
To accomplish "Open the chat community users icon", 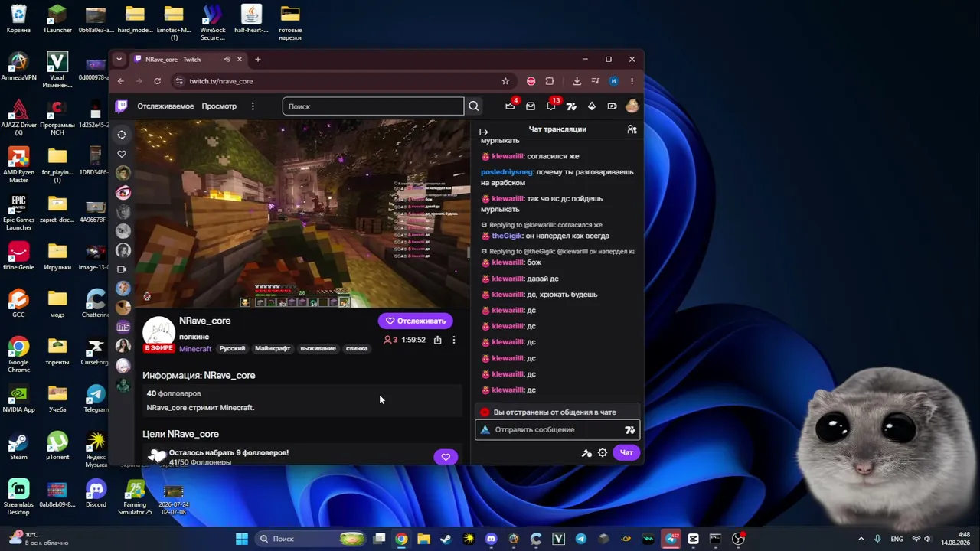I will point(632,129).
